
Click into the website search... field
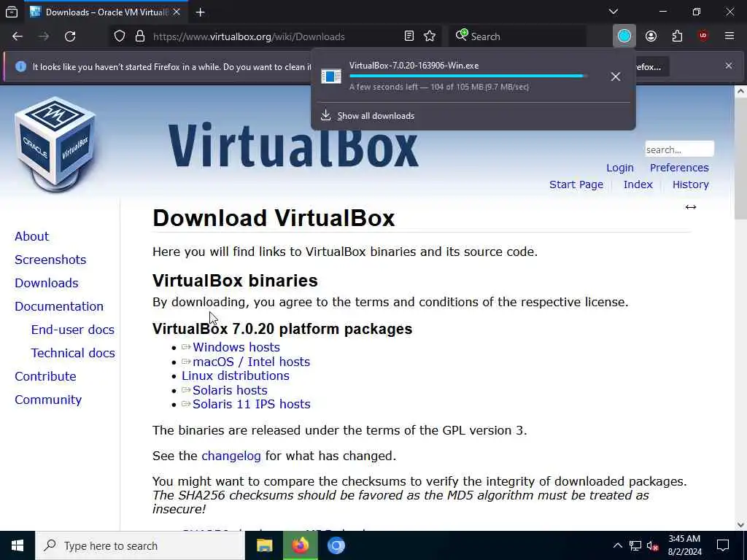pyautogui.click(x=679, y=149)
